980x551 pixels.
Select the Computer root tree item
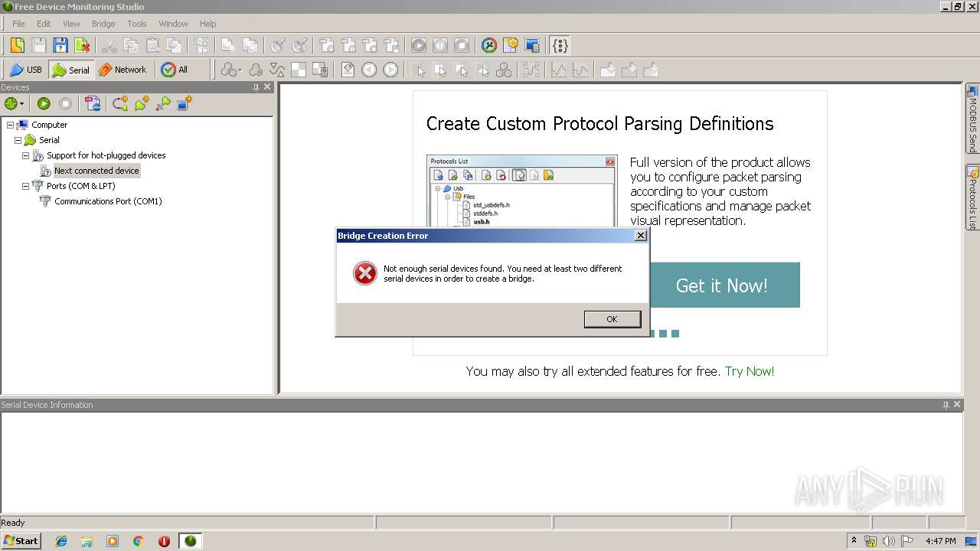[50, 125]
